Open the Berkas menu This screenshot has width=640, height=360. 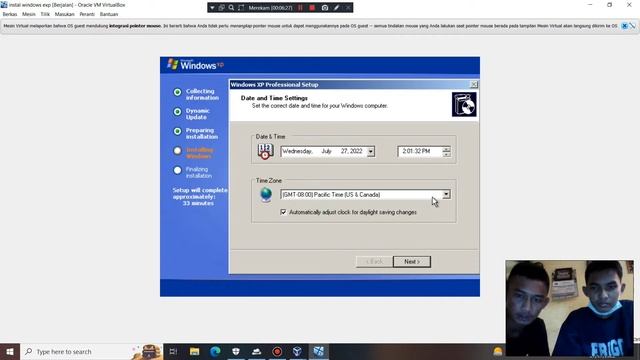click(10, 14)
